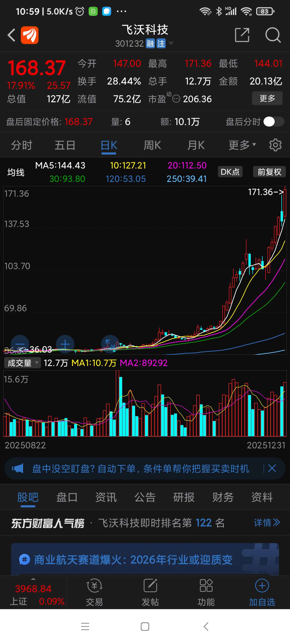290x644 pixels.
Task: Tap the 注 registration badge
Action: click(161, 43)
